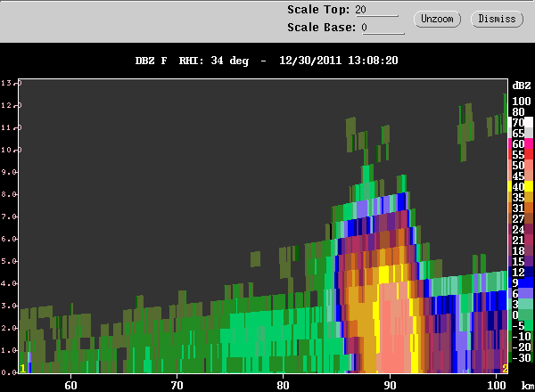Click the 80 km range axis label

click(x=284, y=386)
